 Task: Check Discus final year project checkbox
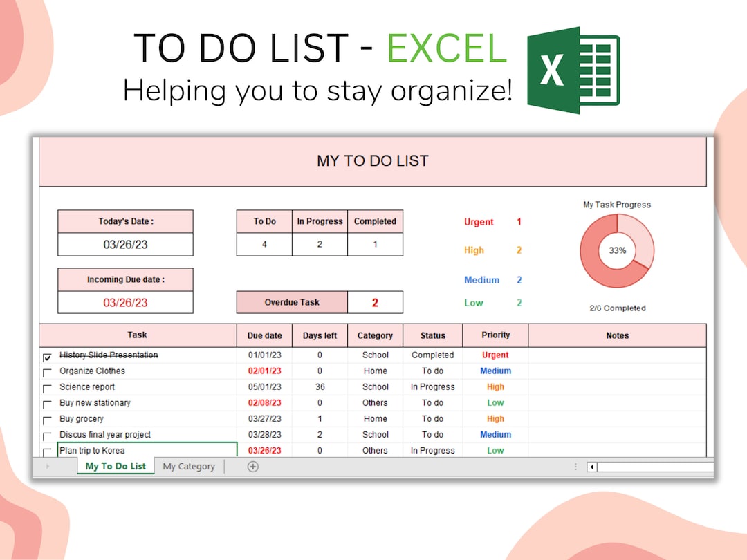point(47,437)
